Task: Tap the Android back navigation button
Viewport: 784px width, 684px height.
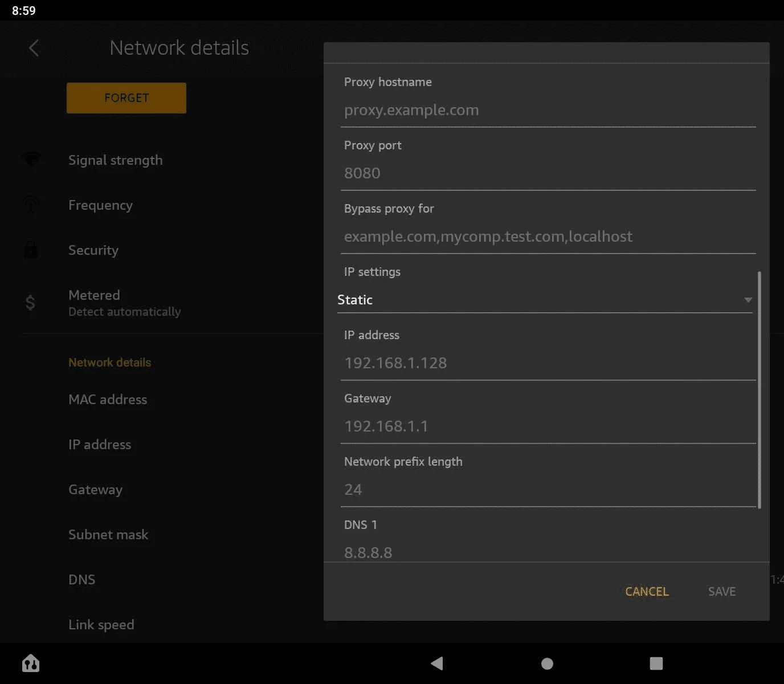Action: [437, 663]
